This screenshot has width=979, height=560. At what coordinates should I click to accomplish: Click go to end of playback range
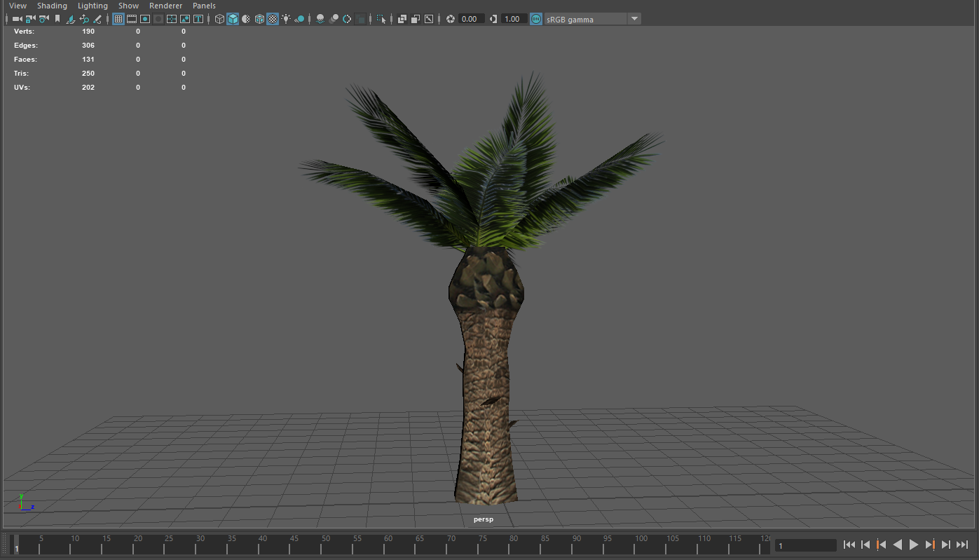pyautogui.click(x=962, y=545)
